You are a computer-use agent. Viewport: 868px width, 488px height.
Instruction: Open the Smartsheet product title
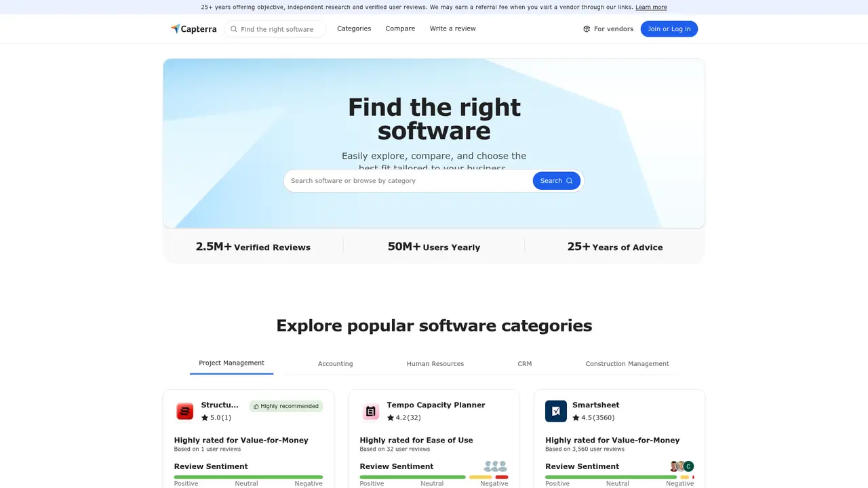[596, 405]
